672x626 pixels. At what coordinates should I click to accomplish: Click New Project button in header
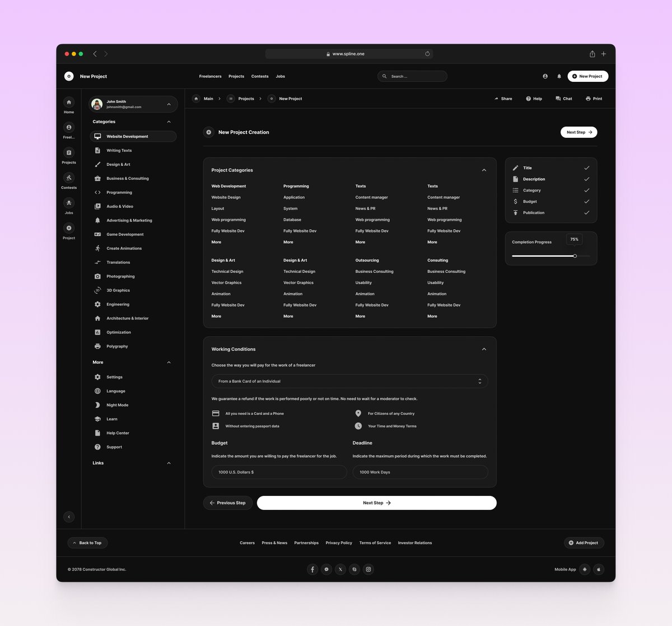click(588, 76)
